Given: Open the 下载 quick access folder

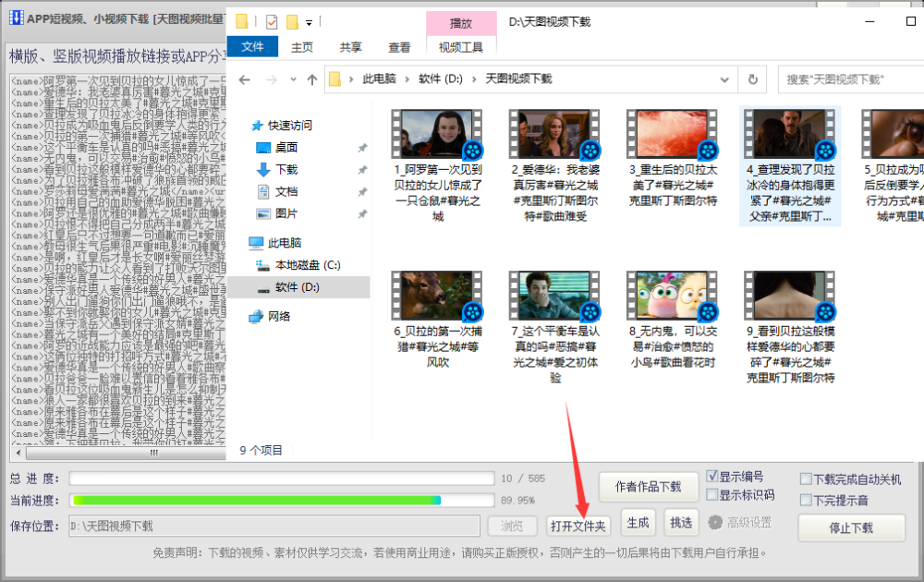Looking at the screenshot, I should tap(286, 170).
